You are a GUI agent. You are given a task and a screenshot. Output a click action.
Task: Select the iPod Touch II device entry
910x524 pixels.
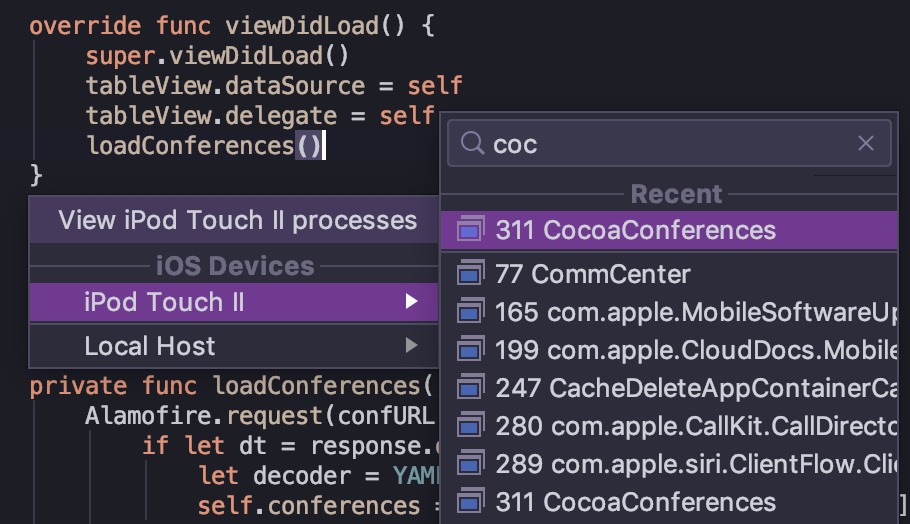(165, 302)
